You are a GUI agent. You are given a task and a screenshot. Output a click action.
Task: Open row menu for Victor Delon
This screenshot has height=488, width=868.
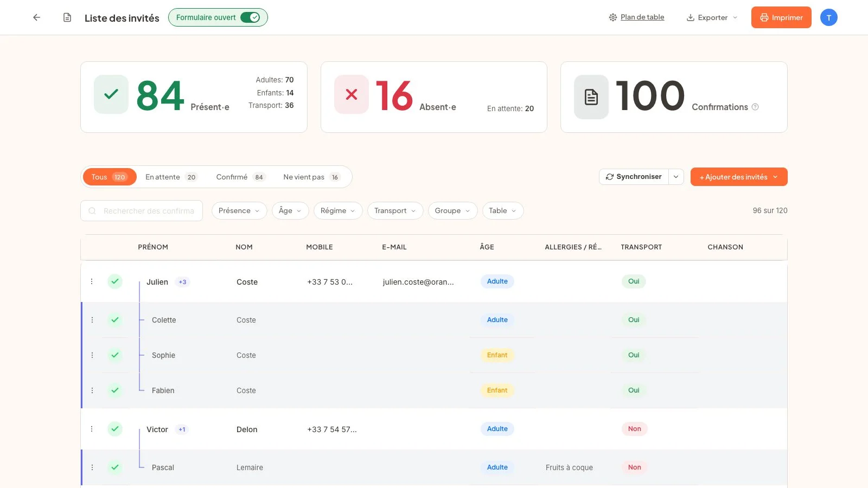(x=92, y=429)
